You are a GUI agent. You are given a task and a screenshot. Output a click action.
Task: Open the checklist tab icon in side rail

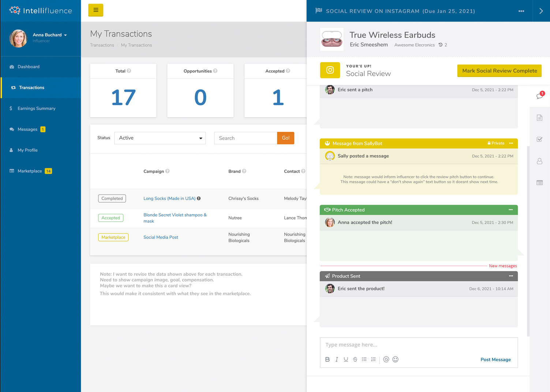(539, 139)
